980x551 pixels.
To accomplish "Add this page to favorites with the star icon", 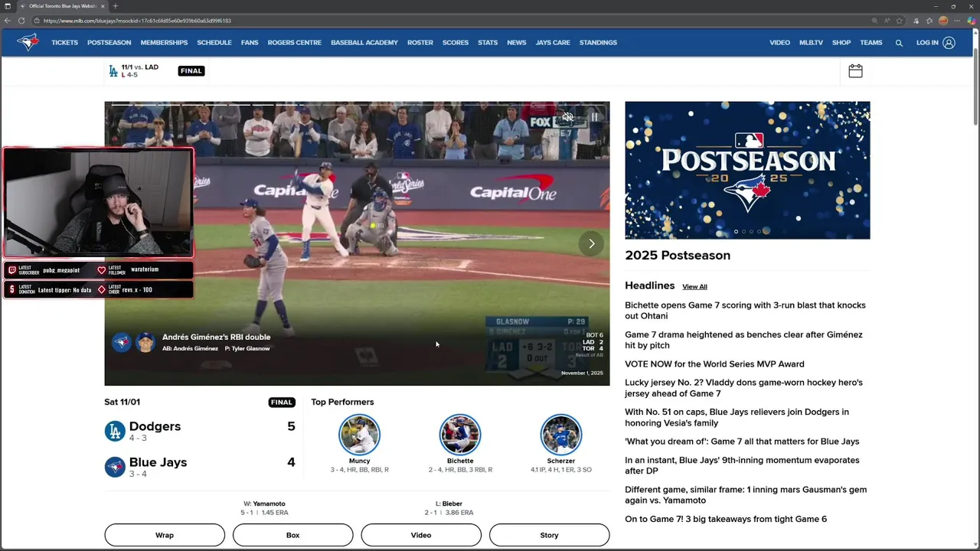I will (x=900, y=21).
